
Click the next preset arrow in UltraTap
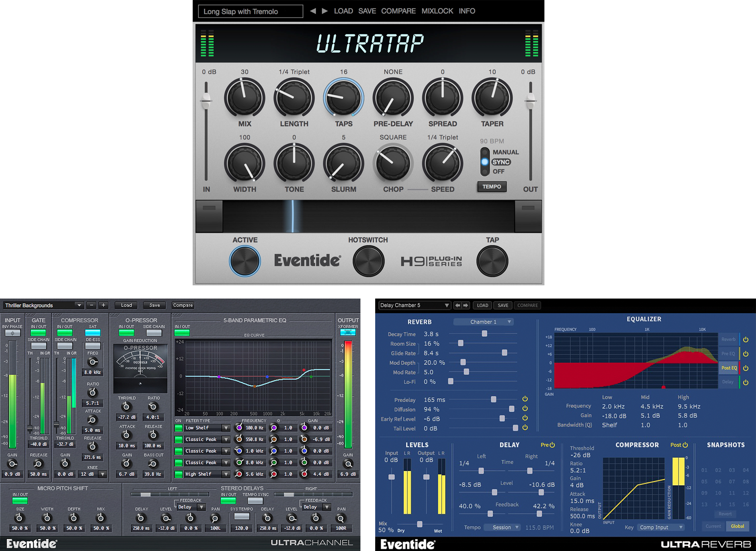tap(325, 11)
